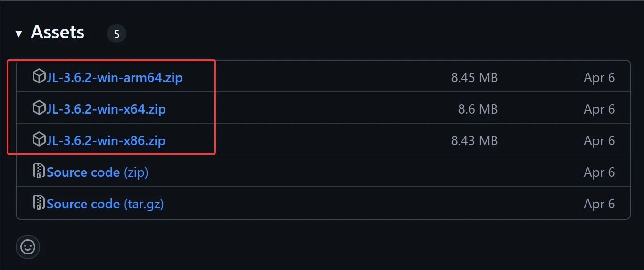Click package icon beside JL-3.6.2-win-arm64.zip
644x270 pixels.
point(38,77)
